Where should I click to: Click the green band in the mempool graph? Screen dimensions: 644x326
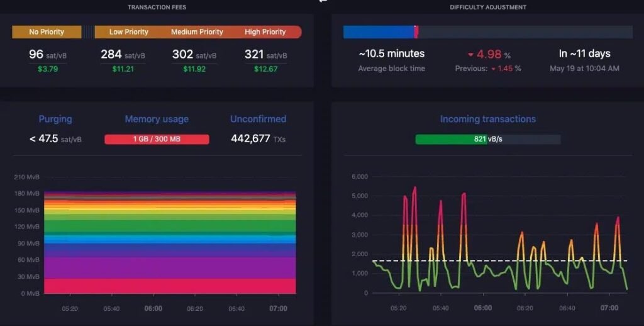[170, 226]
